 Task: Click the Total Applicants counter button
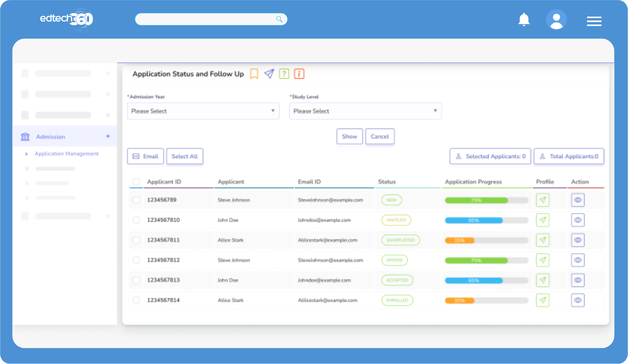(569, 156)
